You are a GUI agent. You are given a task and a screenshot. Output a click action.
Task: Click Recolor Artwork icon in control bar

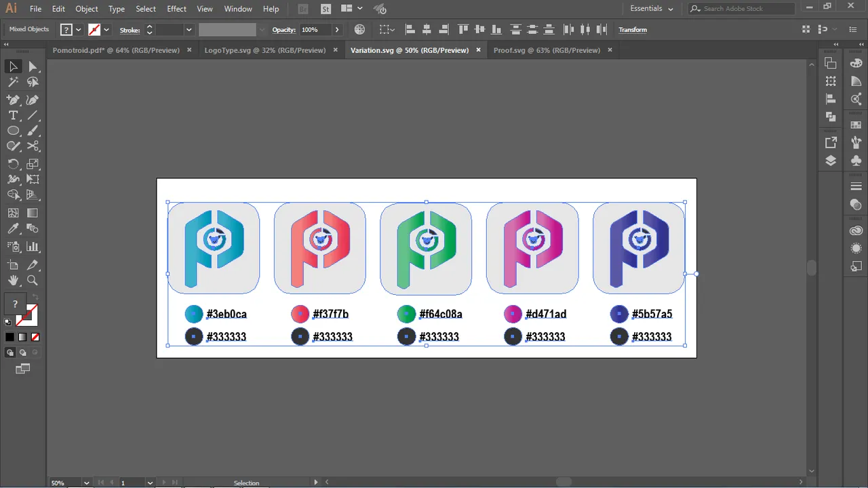click(x=360, y=30)
